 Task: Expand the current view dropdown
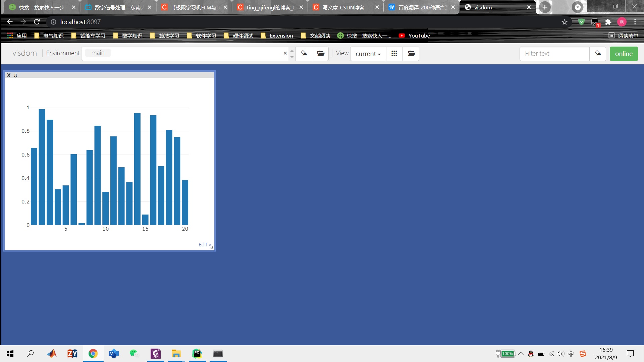[x=368, y=54]
